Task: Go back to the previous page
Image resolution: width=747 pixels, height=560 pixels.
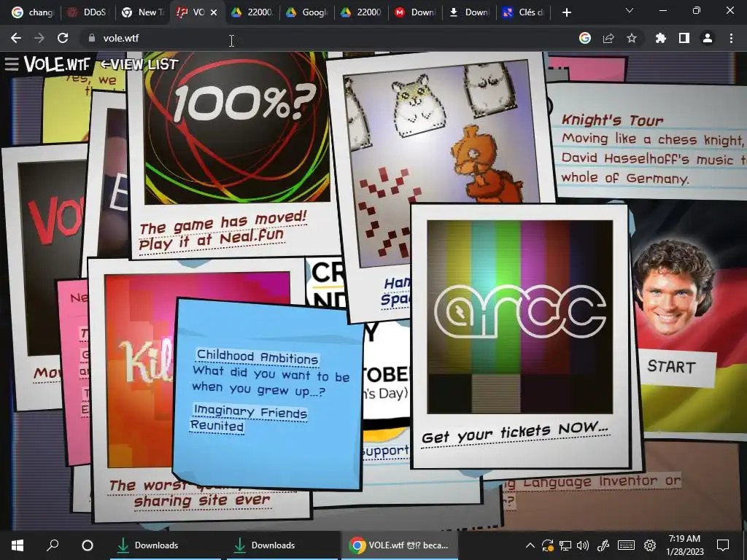Action: [16, 38]
